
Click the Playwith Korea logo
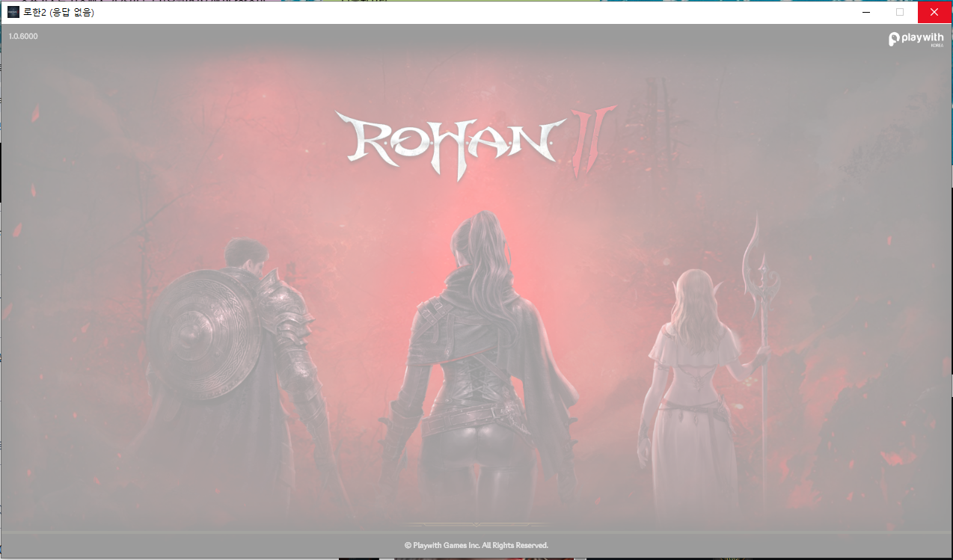click(x=916, y=39)
